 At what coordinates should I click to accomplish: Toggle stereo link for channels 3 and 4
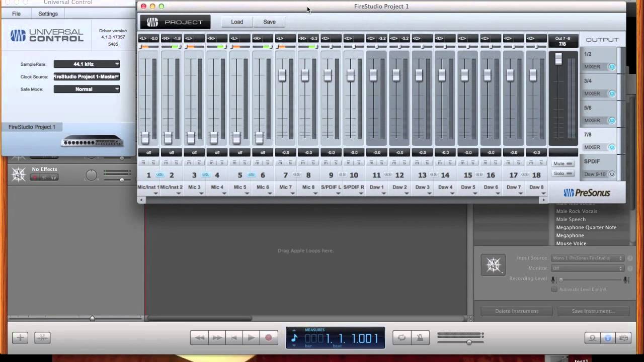(205, 174)
